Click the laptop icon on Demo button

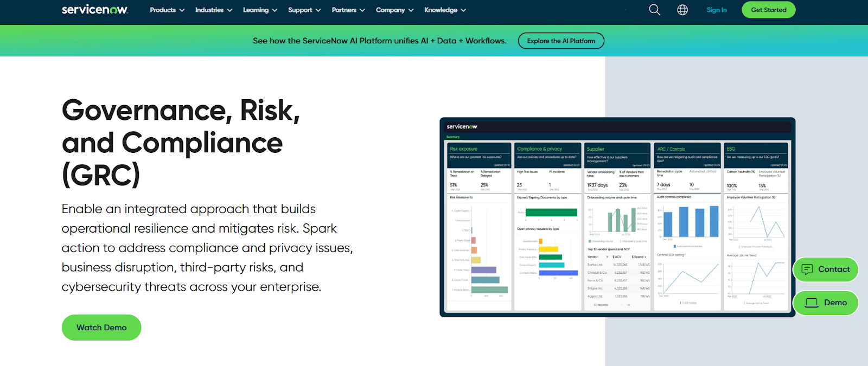812,303
